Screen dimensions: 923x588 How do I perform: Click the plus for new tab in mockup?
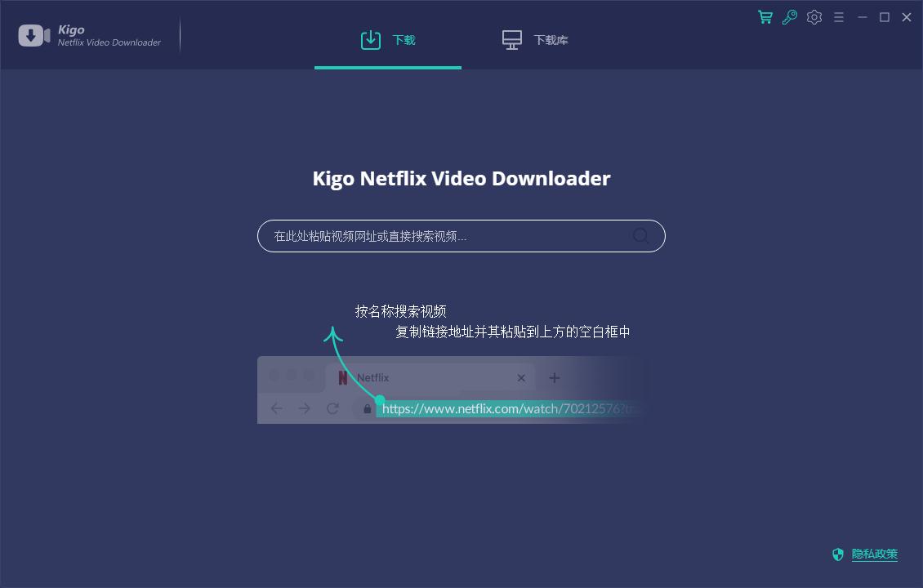pyautogui.click(x=554, y=377)
